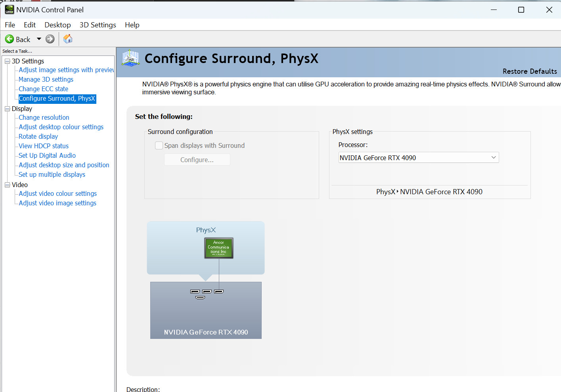The width and height of the screenshot is (561, 392).
Task: Open Change ECC state
Action: coord(44,89)
